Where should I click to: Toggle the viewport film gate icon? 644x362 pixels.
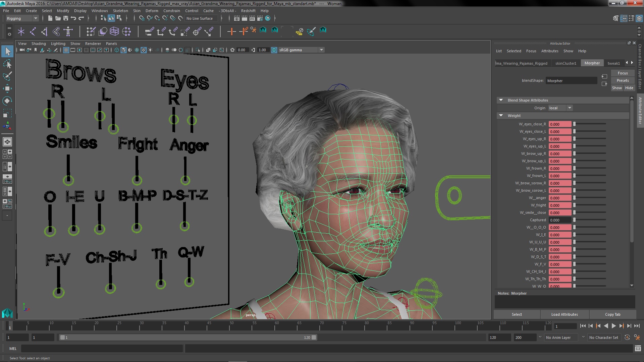point(73,50)
